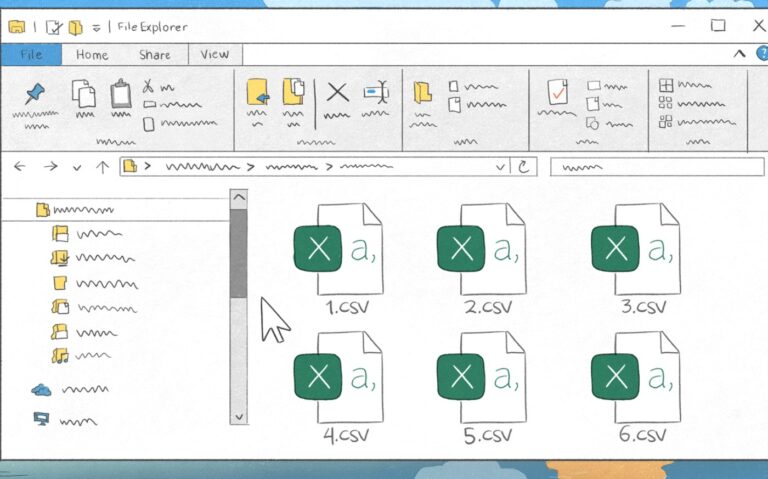The width and height of the screenshot is (768, 479).
Task: Go forward with the right arrow
Action: tap(50, 167)
